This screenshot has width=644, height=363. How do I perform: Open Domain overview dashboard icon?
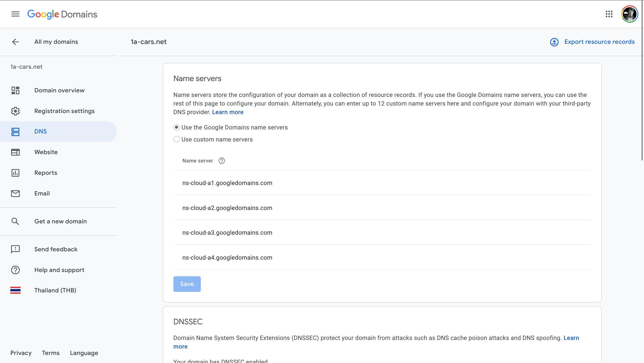tap(15, 90)
